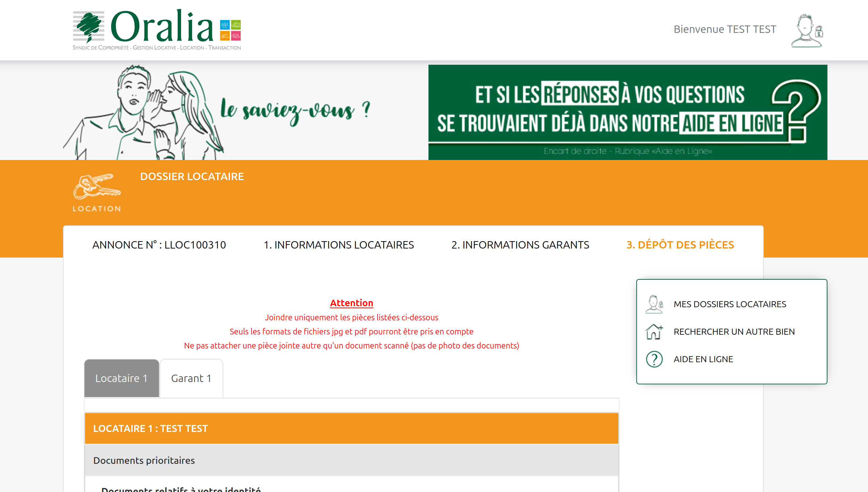Click the colored squares beside the Oralia logo
The image size is (868, 492).
[230, 30]
